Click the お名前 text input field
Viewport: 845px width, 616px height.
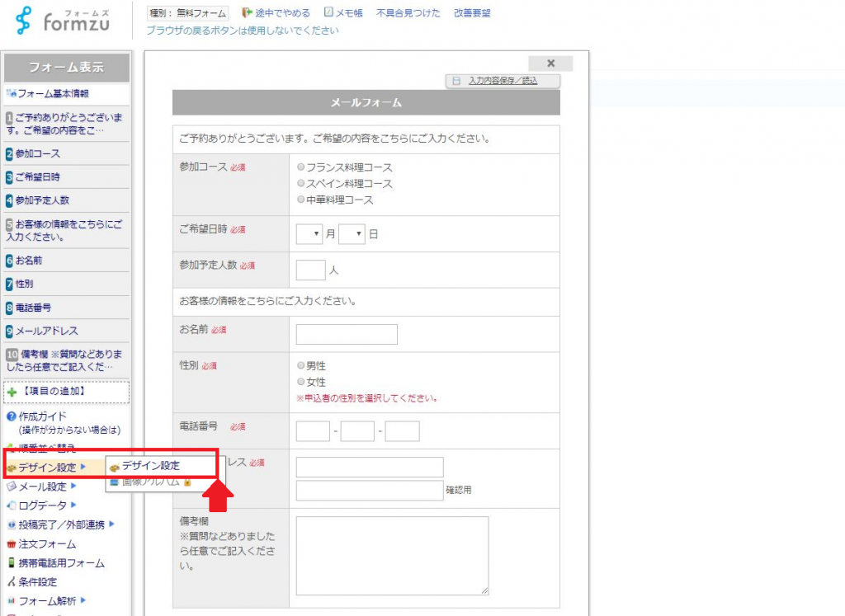point(347,334)
